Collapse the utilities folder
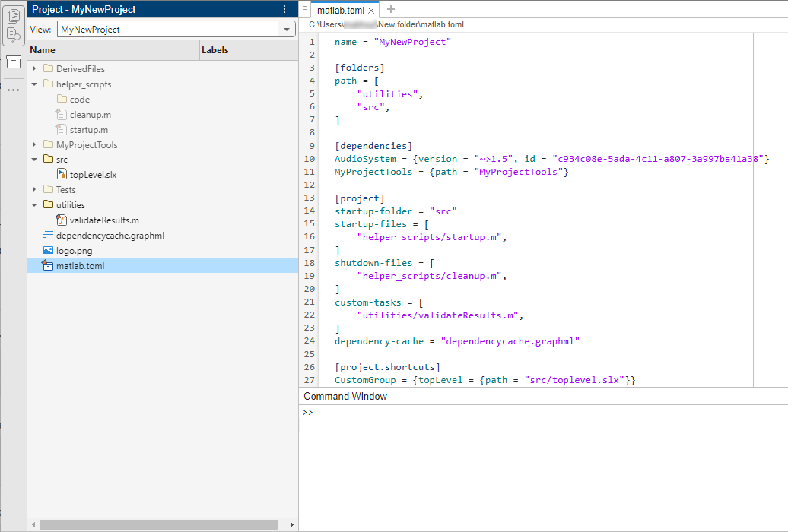 tap(34, 204)
